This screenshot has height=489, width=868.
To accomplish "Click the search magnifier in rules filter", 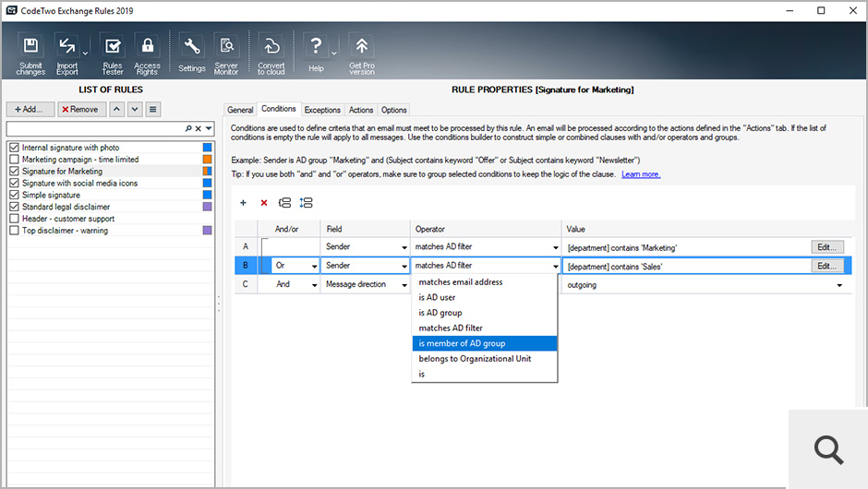I will coord(188,128).
